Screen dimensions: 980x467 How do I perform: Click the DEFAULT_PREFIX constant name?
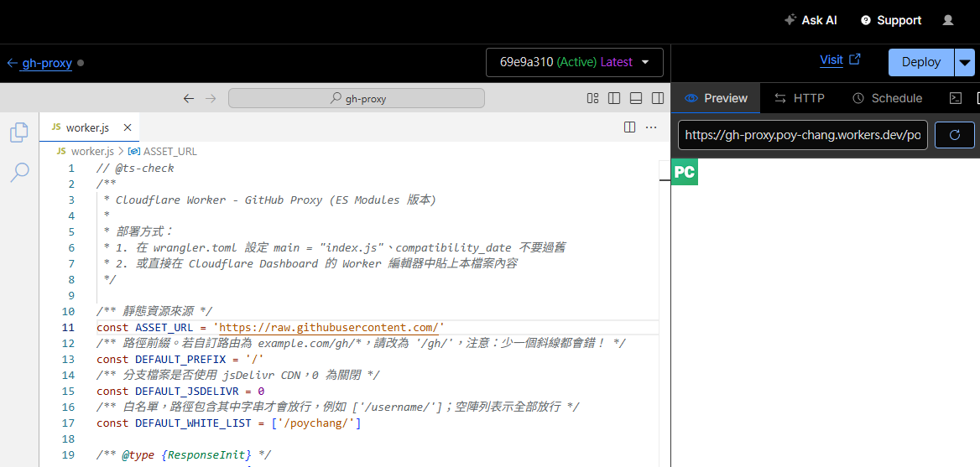180,359
